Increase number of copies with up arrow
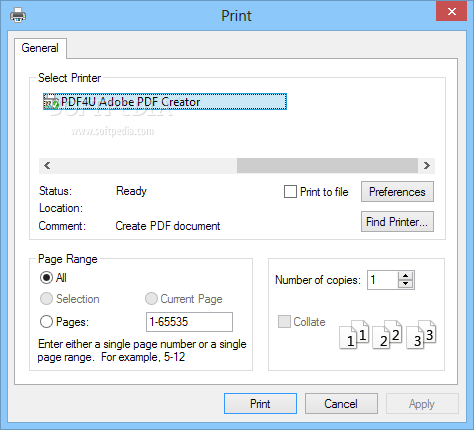This screenshot has height=430, width=474. pos(405,276)
